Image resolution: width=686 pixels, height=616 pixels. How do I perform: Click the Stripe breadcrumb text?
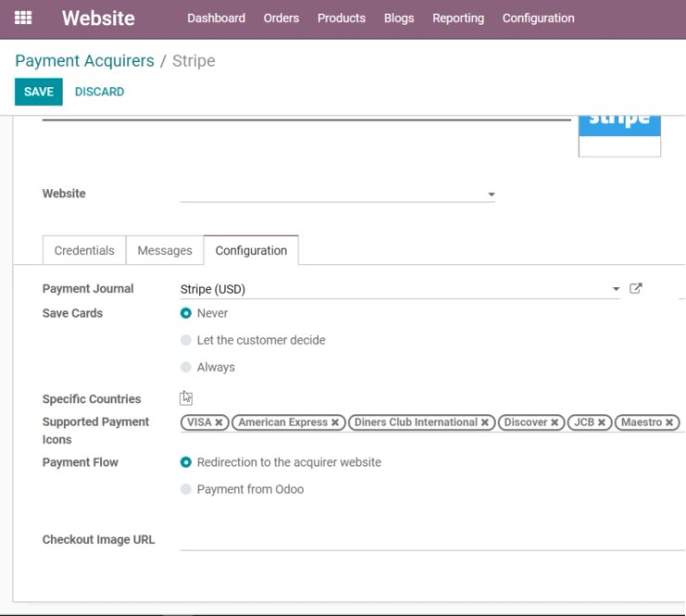[x=194, y=61]
